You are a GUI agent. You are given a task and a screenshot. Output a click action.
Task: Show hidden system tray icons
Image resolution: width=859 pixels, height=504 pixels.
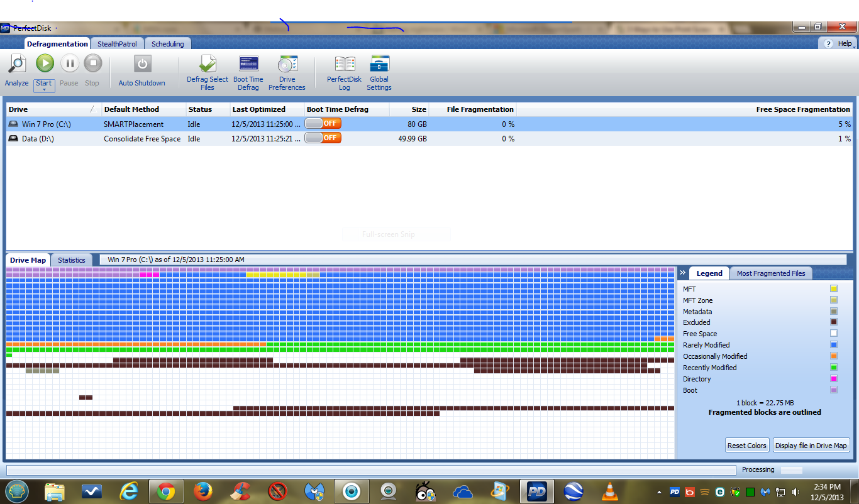coord(659,492)
